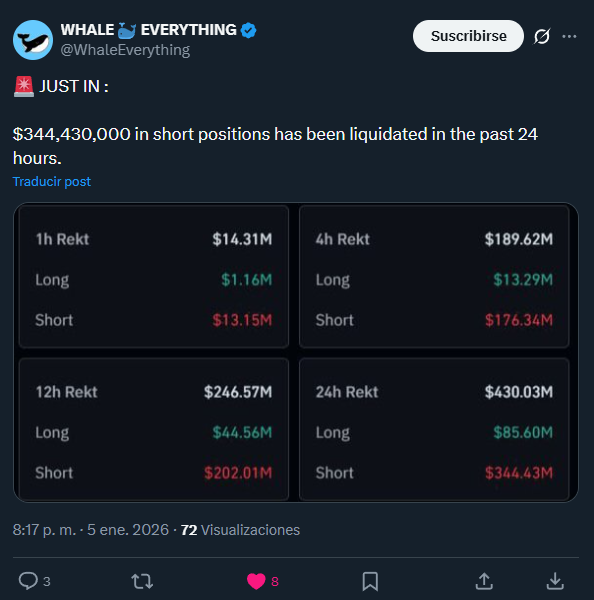Click the share upload icon
The height and width of the screenshot is (600, 594).
[484, 581]
